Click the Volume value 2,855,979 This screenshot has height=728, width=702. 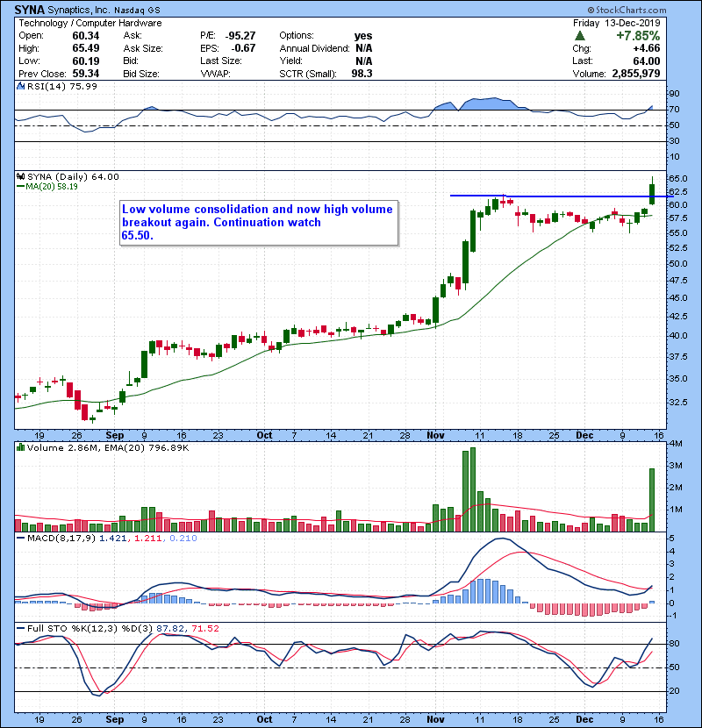coord(636,74)
